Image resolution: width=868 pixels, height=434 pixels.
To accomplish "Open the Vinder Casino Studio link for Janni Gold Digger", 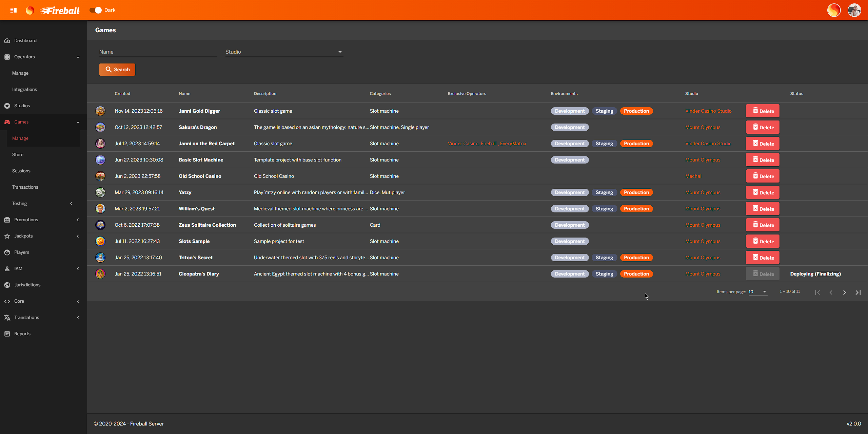I will pyautogui.click(x=708, y=111).
